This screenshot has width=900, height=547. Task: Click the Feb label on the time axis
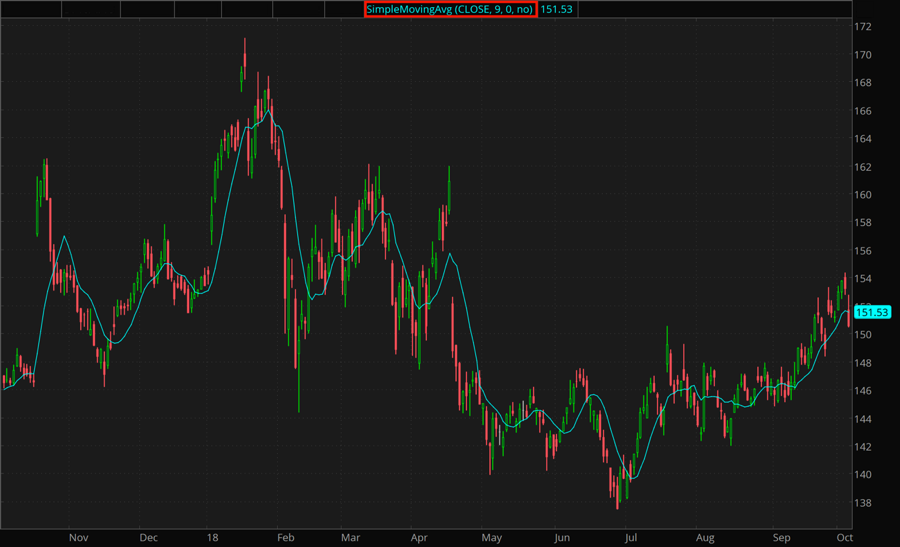285,537
